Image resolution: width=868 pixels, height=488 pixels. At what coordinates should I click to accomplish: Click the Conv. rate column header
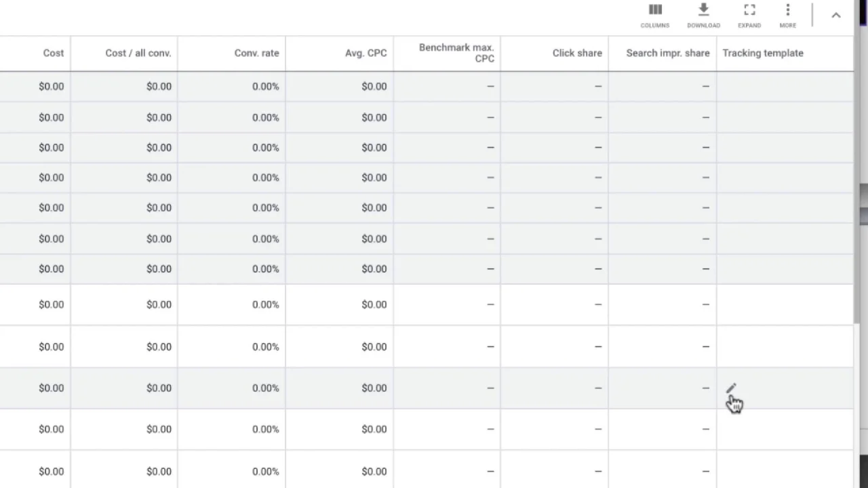pos(256,53)
